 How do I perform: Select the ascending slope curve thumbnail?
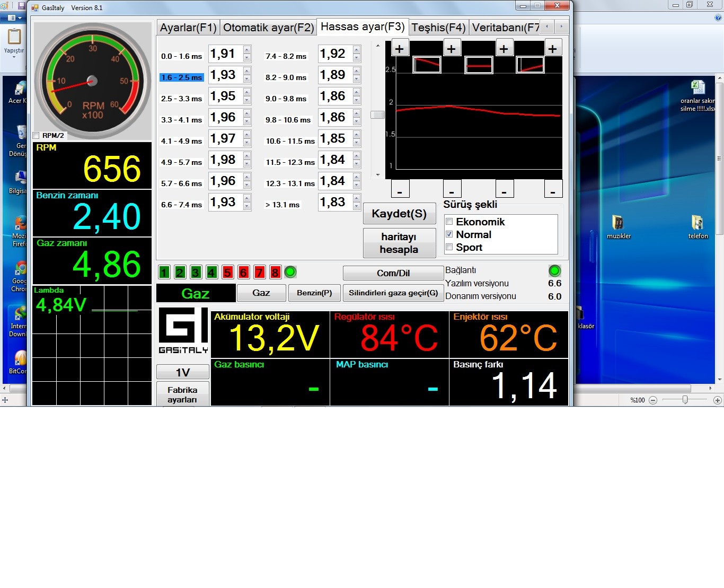click(530, 65)
